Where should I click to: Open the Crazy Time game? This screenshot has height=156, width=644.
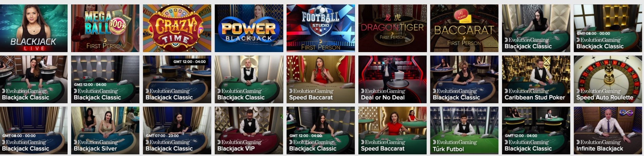point(177,28)
